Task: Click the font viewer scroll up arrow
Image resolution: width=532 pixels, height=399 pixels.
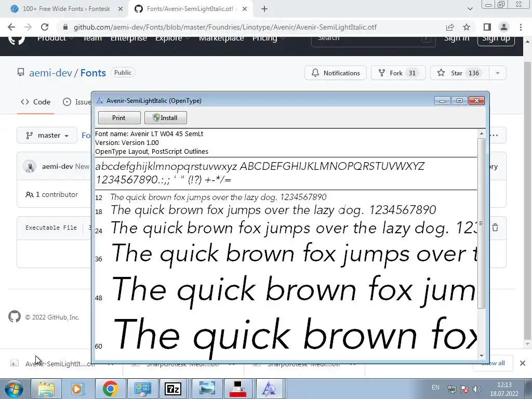Action: pyautogui.click(x=482, y=134)
